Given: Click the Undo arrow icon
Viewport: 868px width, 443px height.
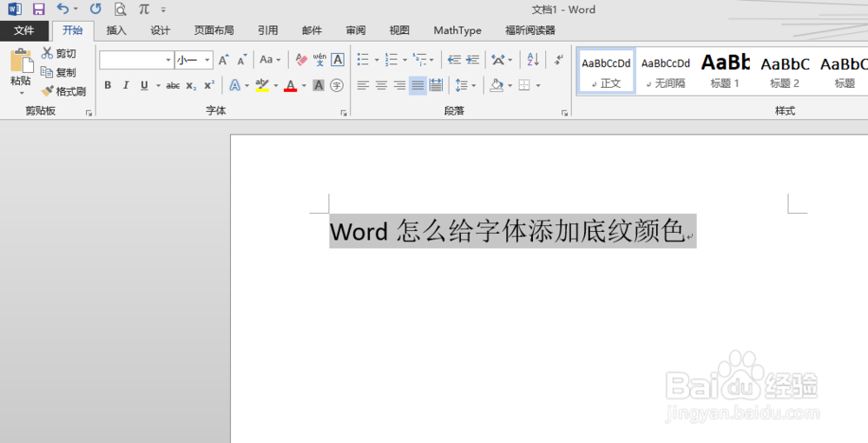Looking at the screenshot, I should [63, 9].
